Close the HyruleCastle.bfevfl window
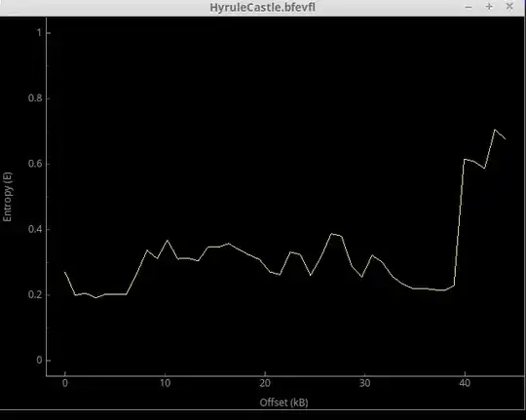 click(509, 7)
